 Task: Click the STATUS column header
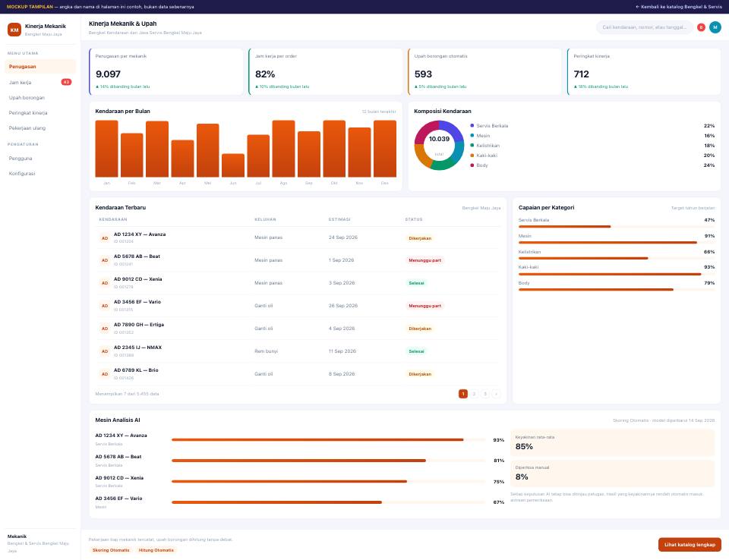[x=414, y=219]
